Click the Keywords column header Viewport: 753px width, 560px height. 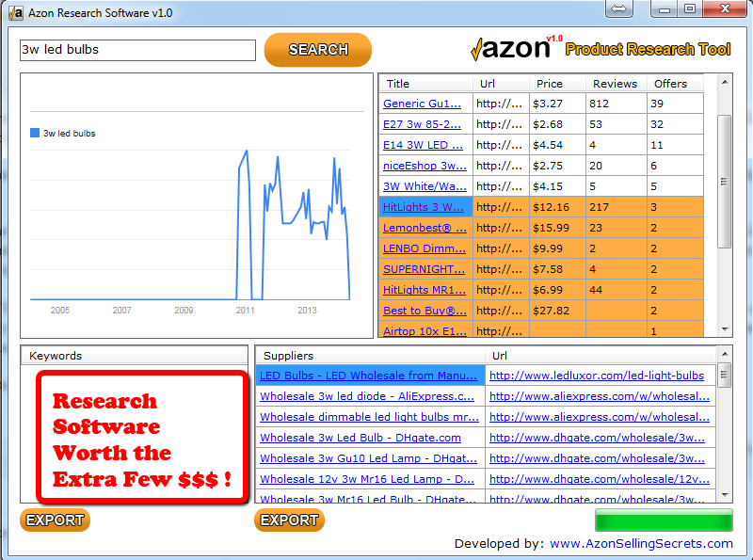tap(134, 356)
